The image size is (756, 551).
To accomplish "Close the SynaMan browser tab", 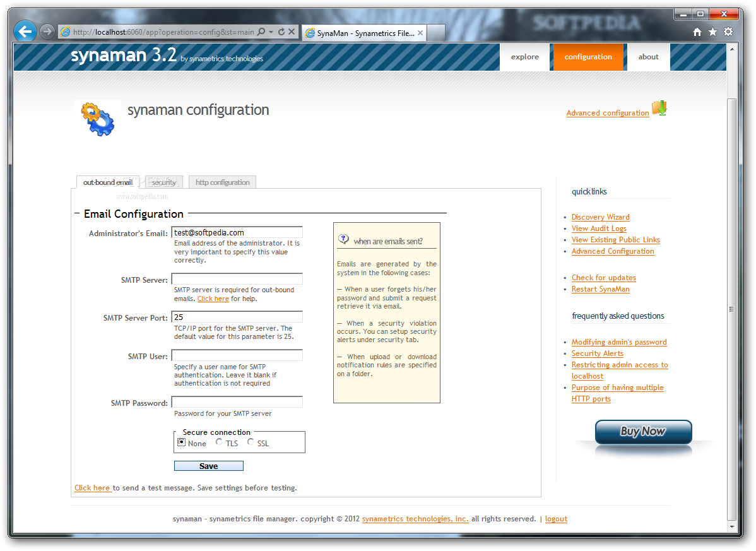I will tap(420, 33).
